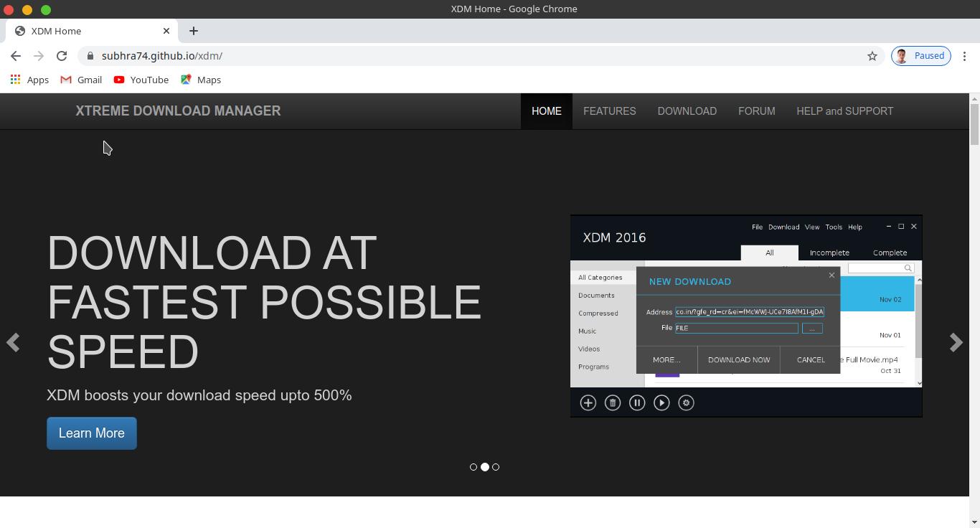This screenshot has width=980, height=528.
Task: Open the Chrome three-dot menu
Action: [964, 56]
